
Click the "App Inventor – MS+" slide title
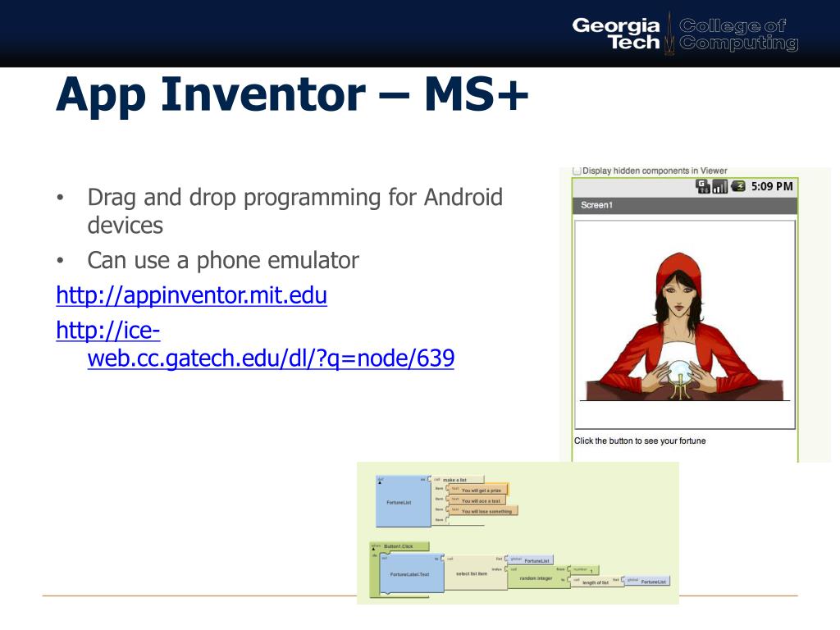coord(292,94)
